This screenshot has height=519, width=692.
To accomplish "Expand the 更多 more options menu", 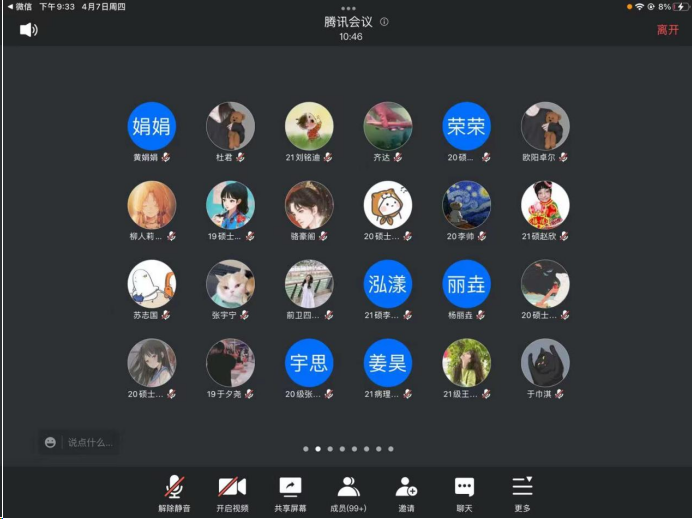I will point(522,487).
